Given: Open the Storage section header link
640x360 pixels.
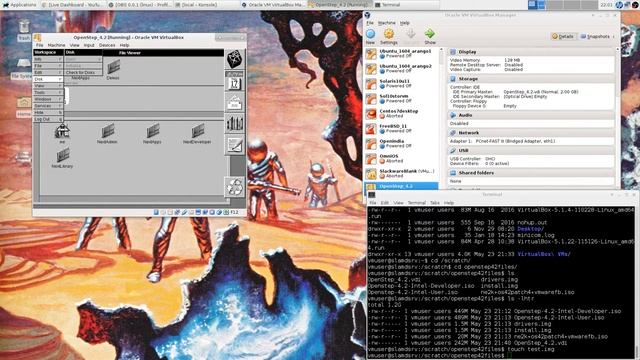Looking at the screenshot, I should [468, 79].
